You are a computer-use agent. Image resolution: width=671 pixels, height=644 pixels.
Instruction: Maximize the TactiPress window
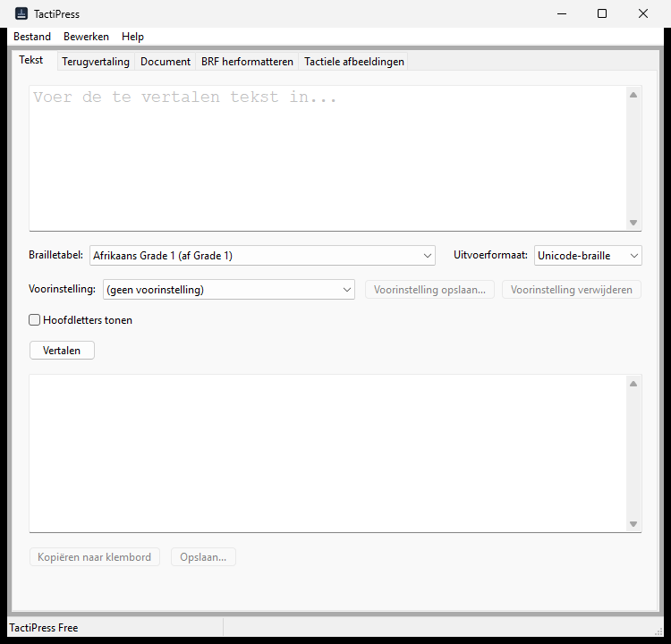coord(602,13)
